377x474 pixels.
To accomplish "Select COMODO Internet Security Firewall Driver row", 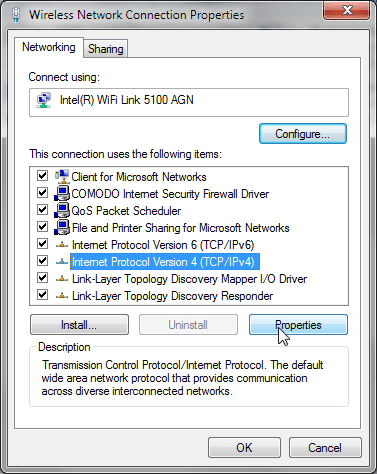I will click(170, 194).
